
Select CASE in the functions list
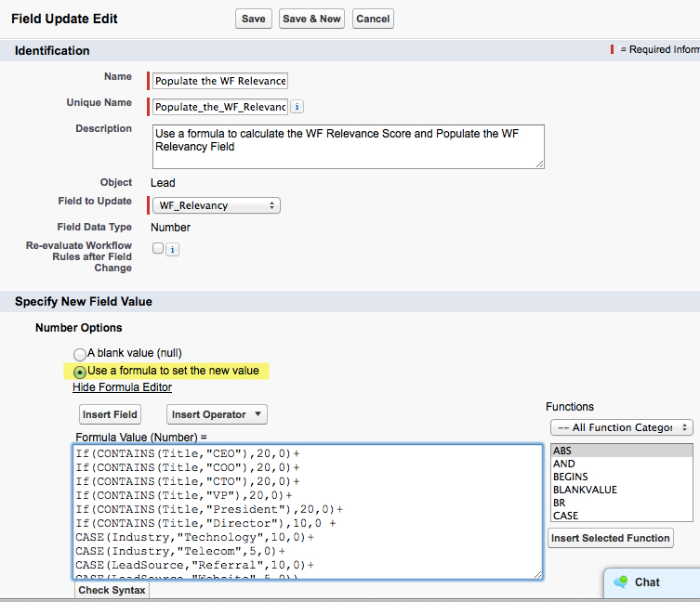pyautogui.click(x=621, y=516)
